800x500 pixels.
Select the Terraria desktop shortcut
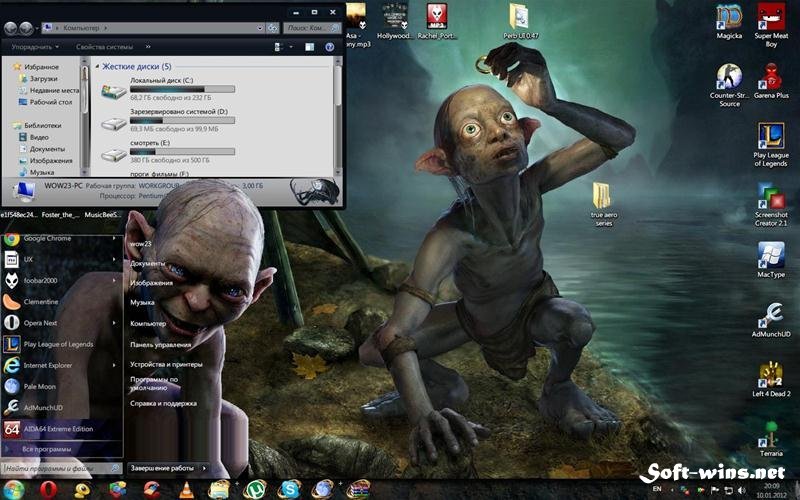click(x=770, y=439)
